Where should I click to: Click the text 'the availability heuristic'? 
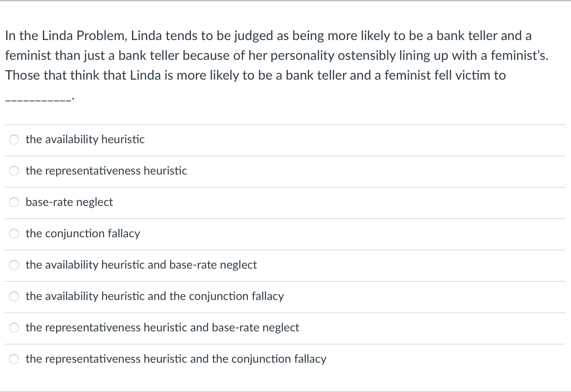point(85,139)
